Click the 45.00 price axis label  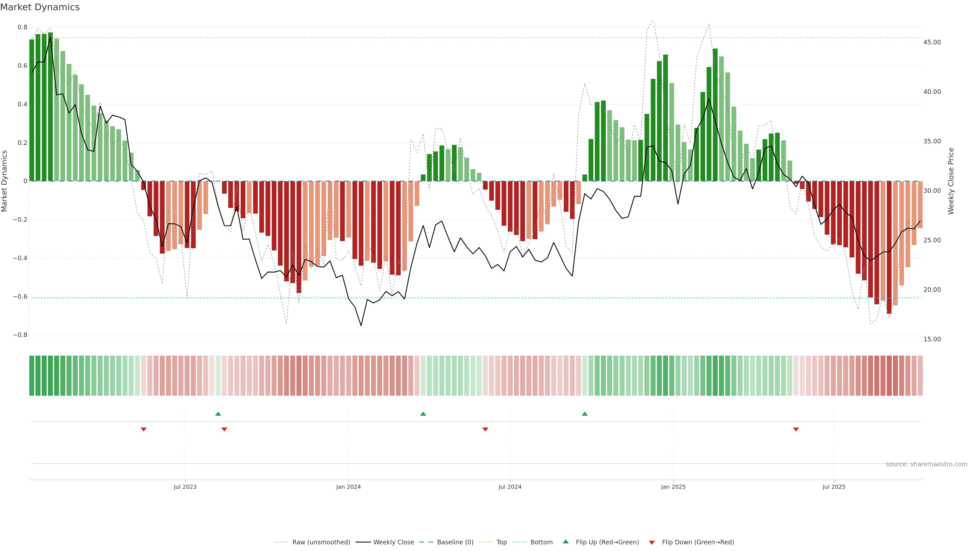[x=932, y=42]
